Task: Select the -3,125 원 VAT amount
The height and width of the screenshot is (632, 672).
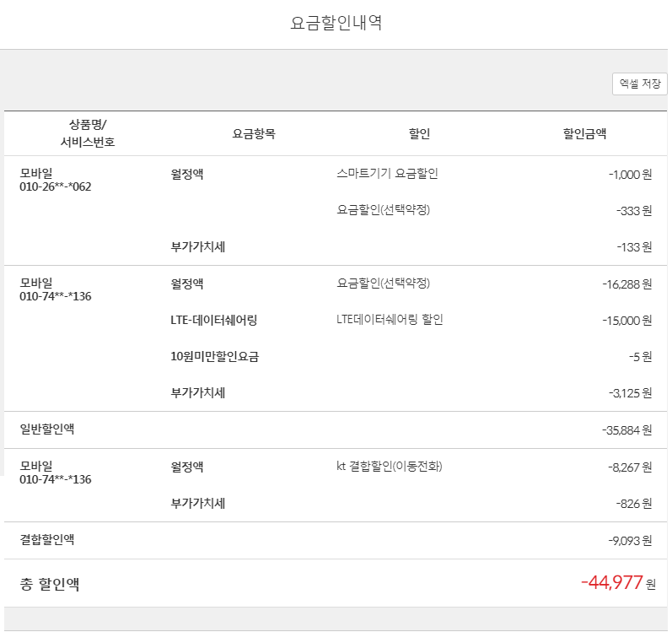Action: coord(630,393)
